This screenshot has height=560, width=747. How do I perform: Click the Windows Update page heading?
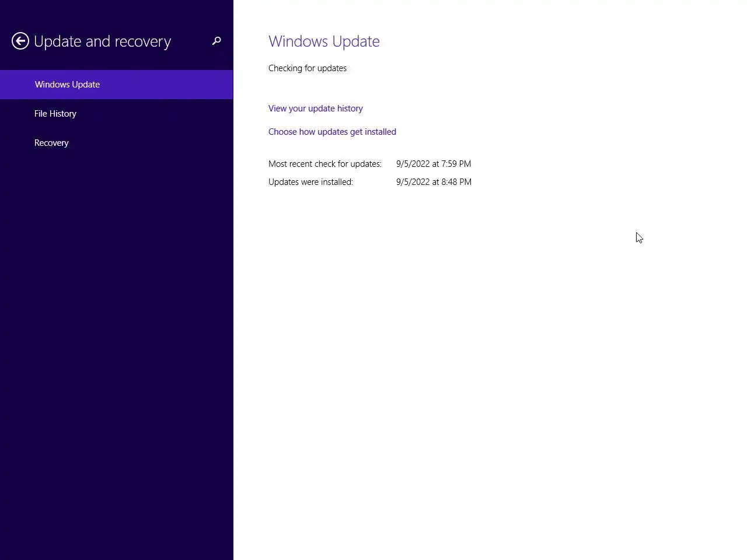point(324,41)
